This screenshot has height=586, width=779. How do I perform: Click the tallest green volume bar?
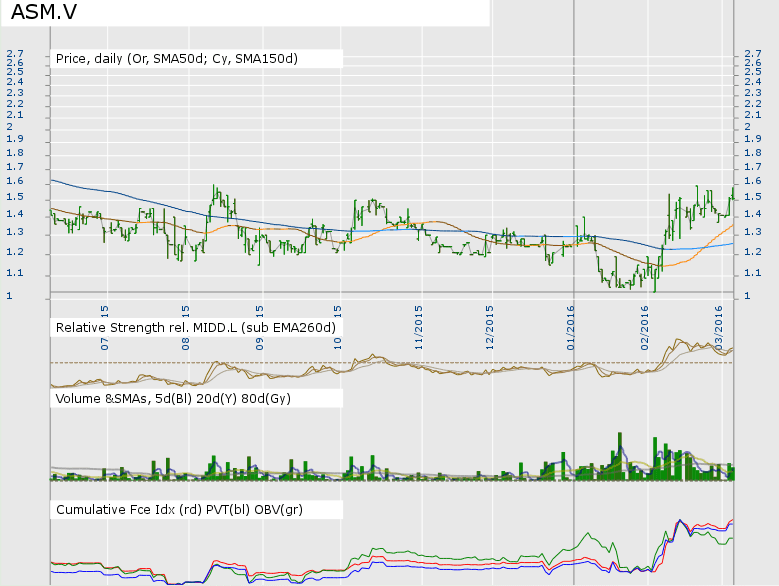click(621, 455)
